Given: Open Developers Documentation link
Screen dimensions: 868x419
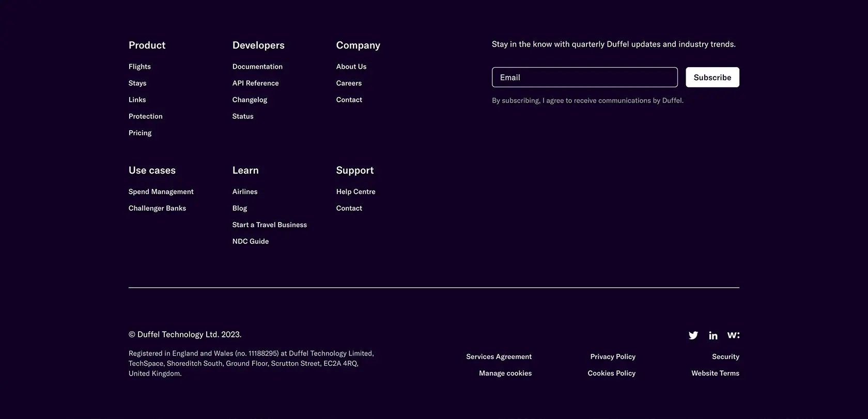Looking at the screenshot, I should [257, 67].
